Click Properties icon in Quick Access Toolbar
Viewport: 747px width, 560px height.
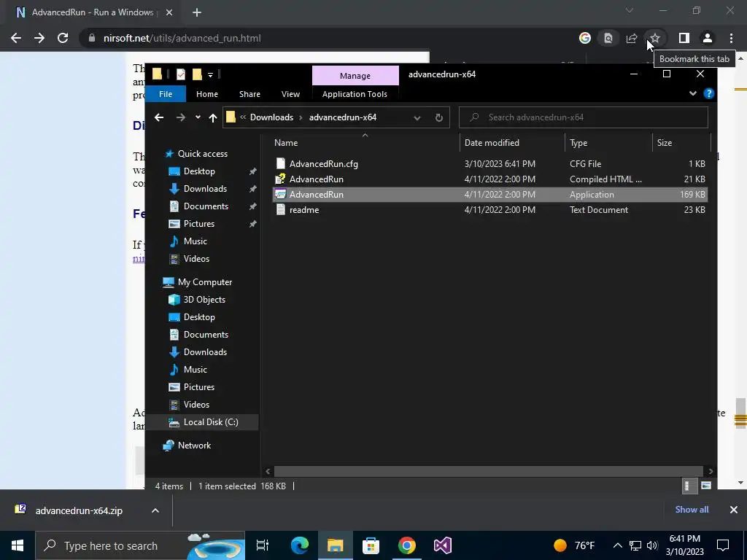[181, 74]
